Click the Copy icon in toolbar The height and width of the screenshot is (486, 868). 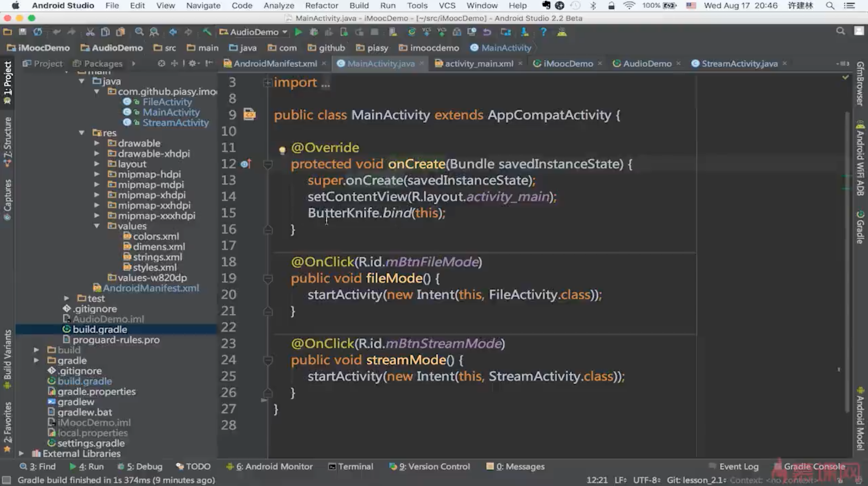(x=105, y=32)
